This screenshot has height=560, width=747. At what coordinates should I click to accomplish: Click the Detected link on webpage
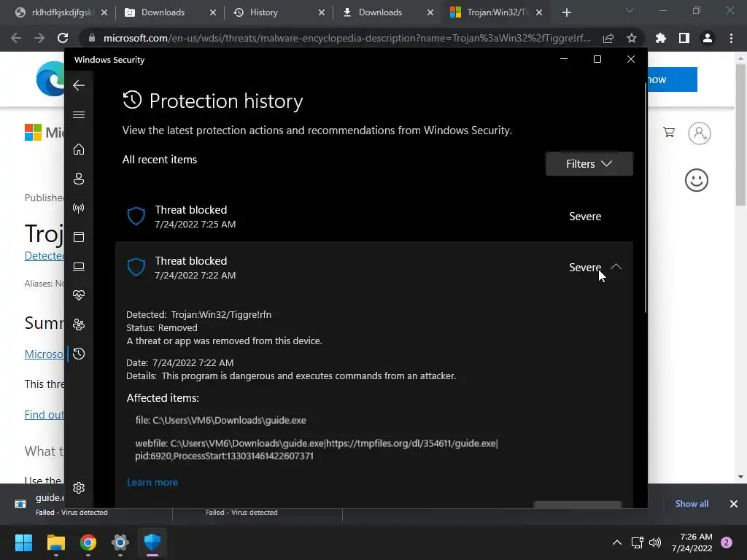tap(44, 256)
